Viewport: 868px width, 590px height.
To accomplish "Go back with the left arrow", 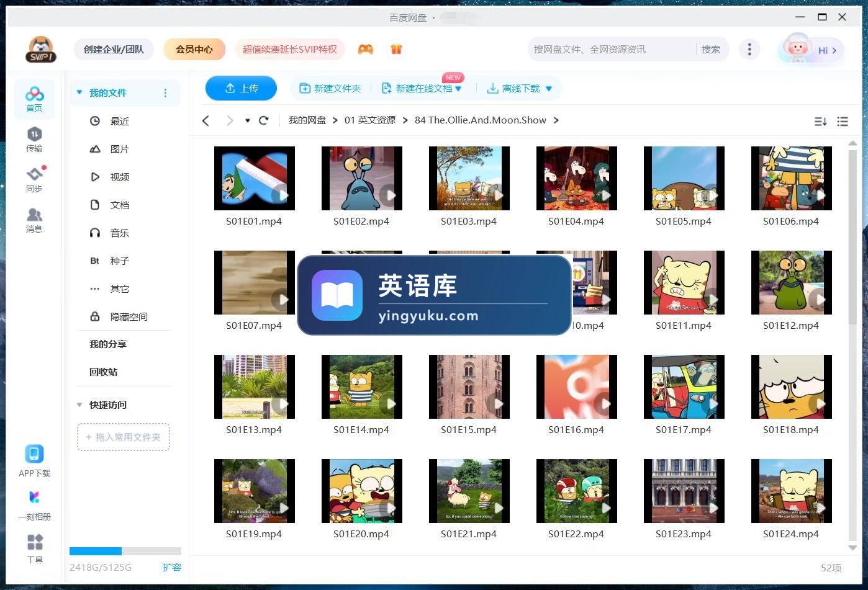I will 206,120.
